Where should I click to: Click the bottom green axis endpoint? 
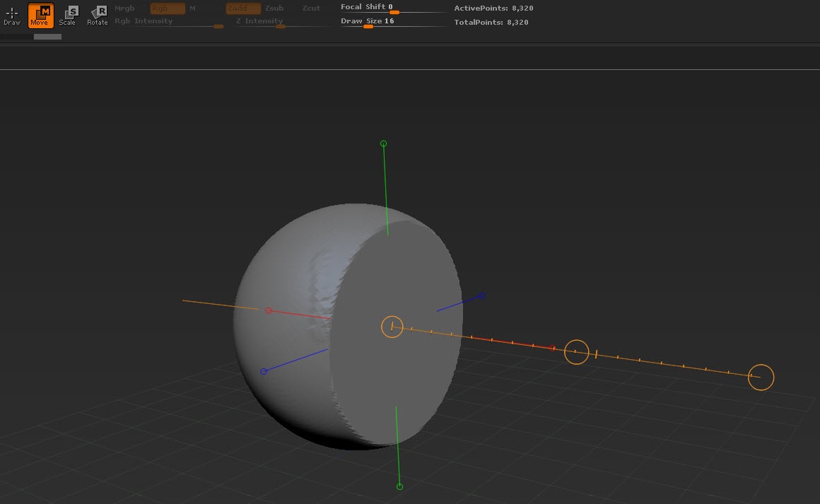coord(399,487)
